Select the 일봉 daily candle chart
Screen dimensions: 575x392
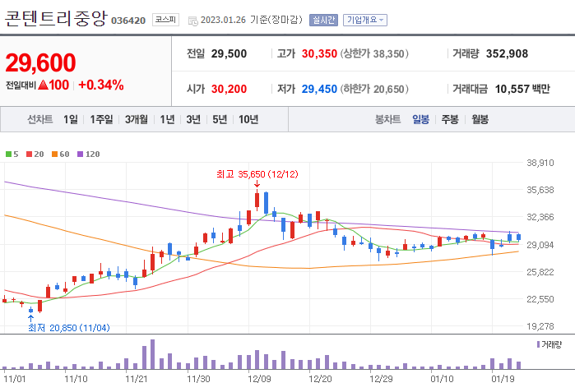tap(420, 119)
